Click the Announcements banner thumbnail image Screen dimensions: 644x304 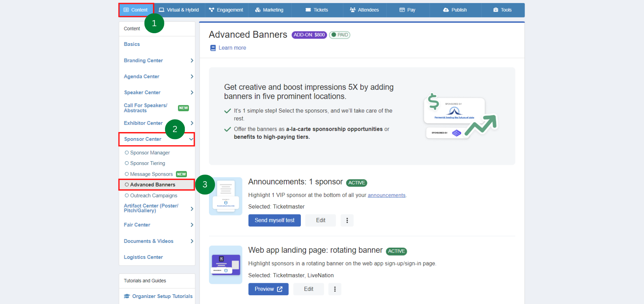pyautogui.click(x=225, y=196)
